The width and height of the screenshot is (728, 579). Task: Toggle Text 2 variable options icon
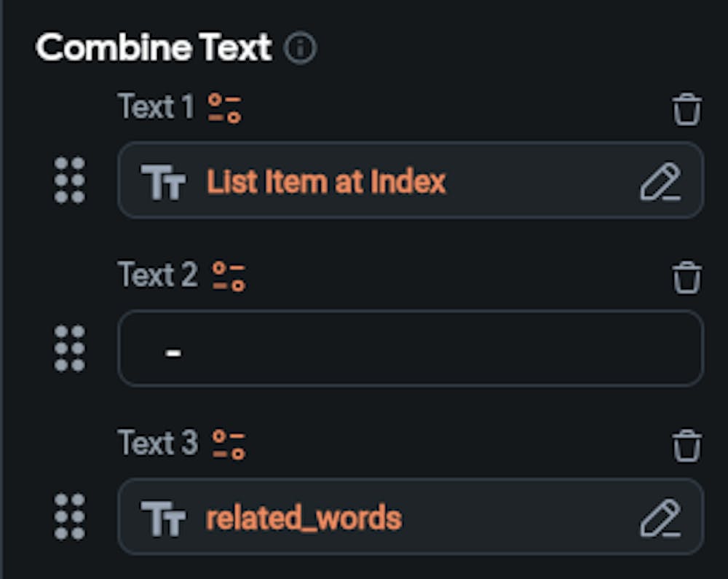tap(229, 277)
